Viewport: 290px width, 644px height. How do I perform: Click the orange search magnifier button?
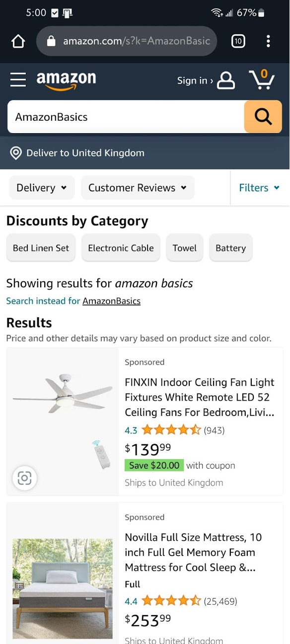[263, 117]
